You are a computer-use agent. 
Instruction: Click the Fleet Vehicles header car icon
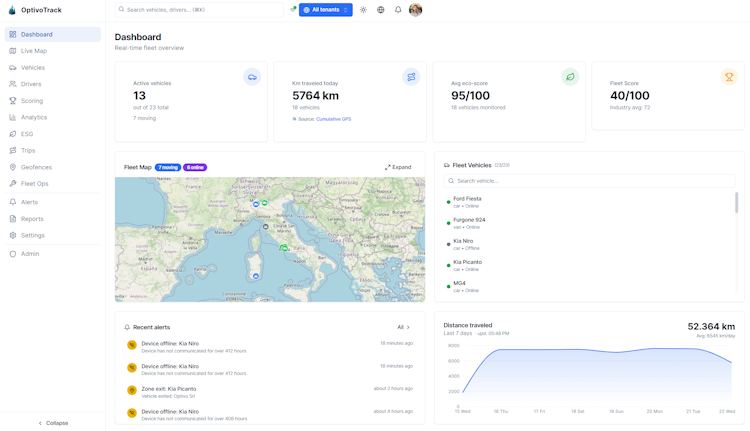coord(447,166)
